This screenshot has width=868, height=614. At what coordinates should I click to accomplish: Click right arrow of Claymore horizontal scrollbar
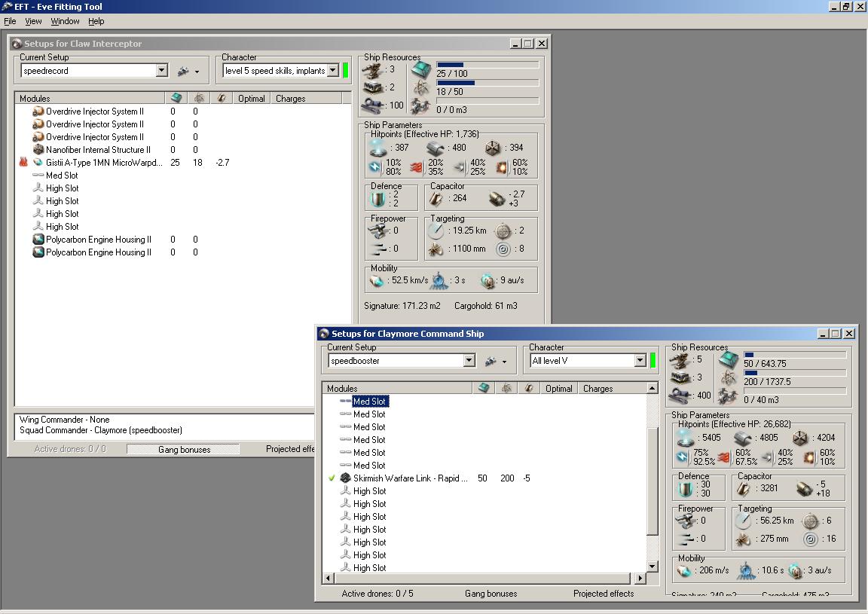pyautogui.click(x=640, y=578)
